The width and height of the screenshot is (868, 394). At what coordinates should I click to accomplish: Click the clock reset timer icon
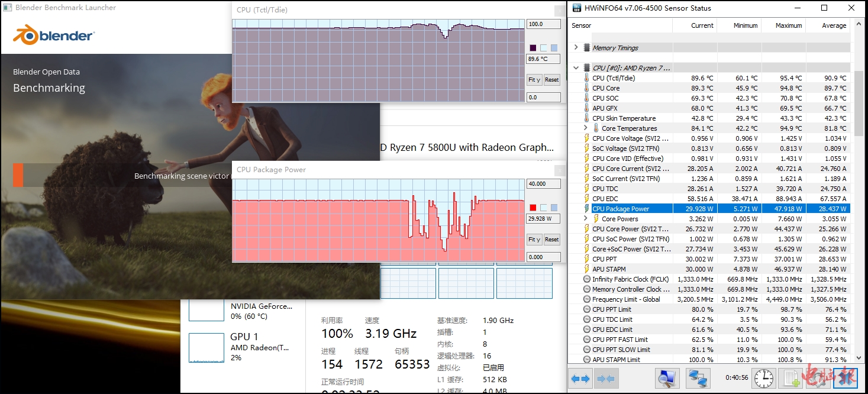tap(764, 378)
